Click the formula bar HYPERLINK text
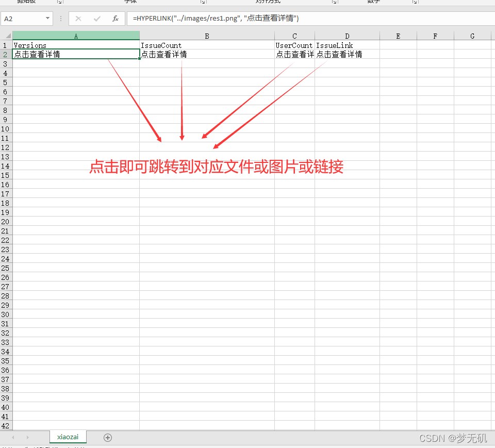Viewport: 495px width, 448px height. coord(216,19)
